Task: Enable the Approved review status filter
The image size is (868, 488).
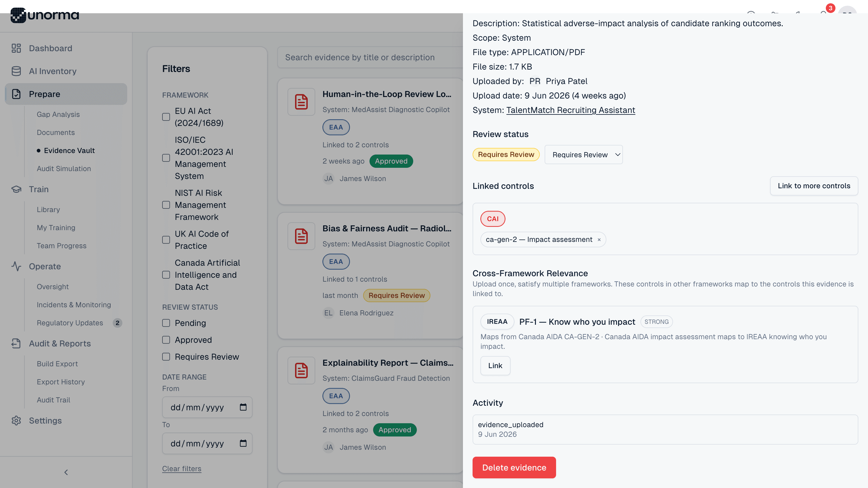Action: coord(166,340)
